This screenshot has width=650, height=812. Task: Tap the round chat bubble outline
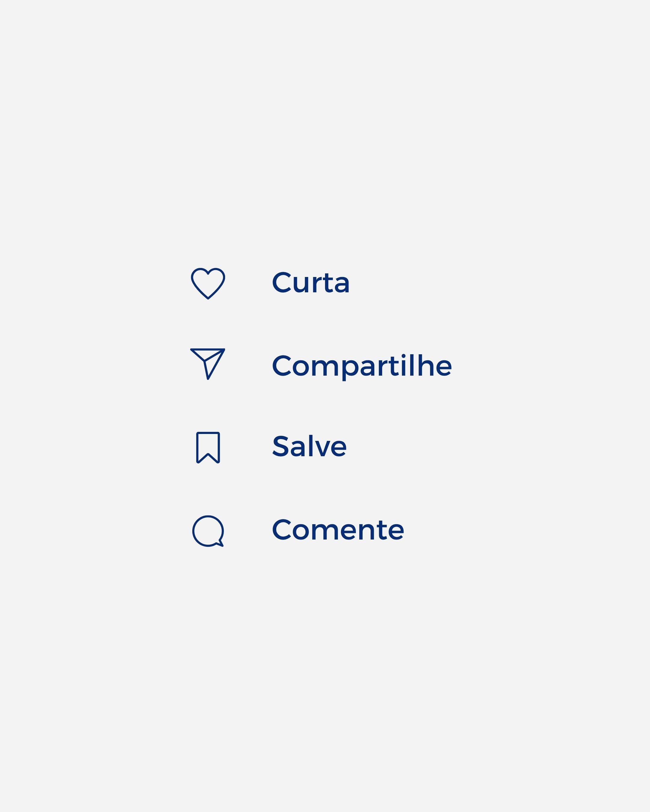pyautogui.click(x=208, y=531)
